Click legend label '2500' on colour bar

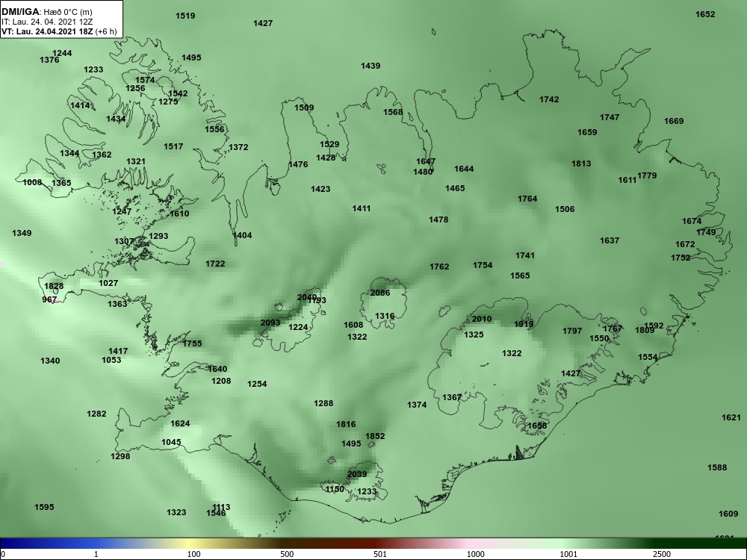click(662, 554)
